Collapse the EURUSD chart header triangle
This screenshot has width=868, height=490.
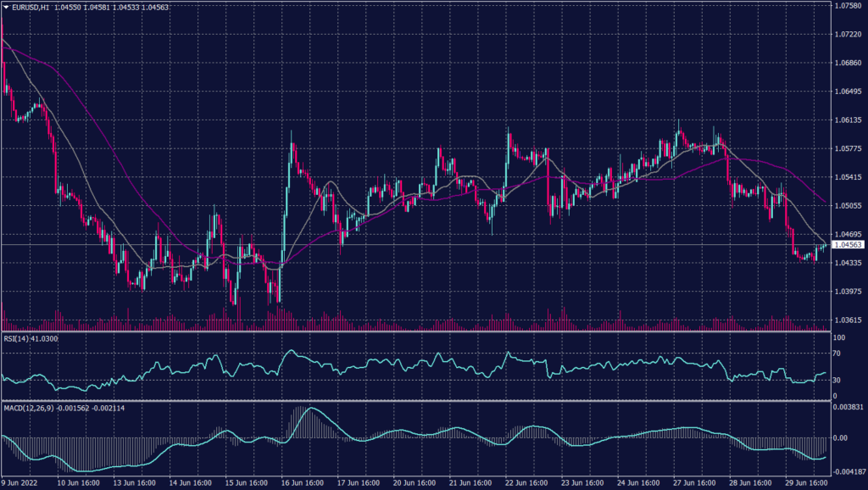click(7, 7)
